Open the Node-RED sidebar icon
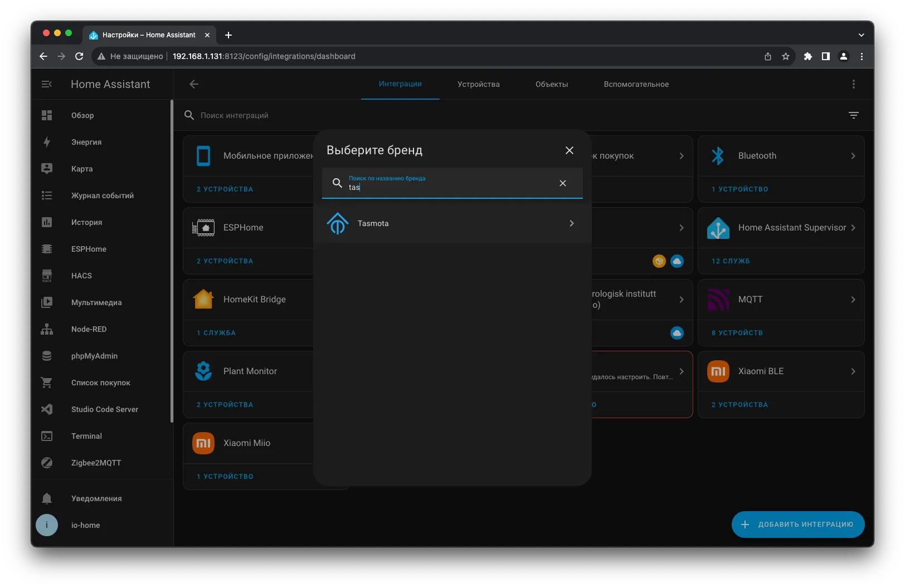Screen dimensions: 905x588 47,329
